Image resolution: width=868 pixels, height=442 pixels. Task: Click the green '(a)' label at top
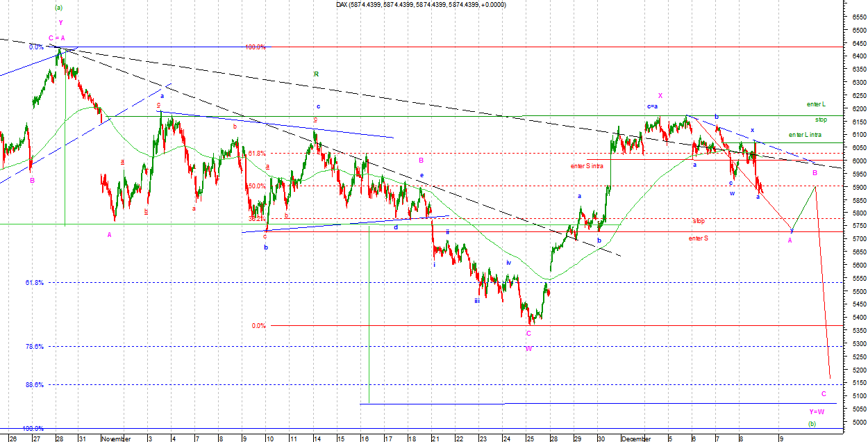(x=58, y=8)
